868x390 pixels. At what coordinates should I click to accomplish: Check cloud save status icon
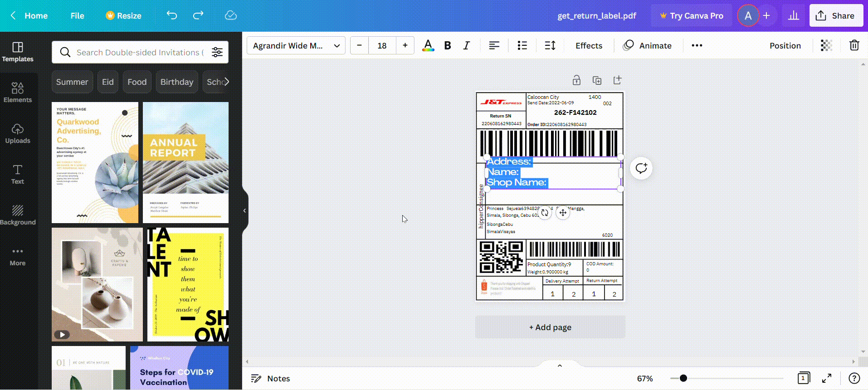pos(231,15)
